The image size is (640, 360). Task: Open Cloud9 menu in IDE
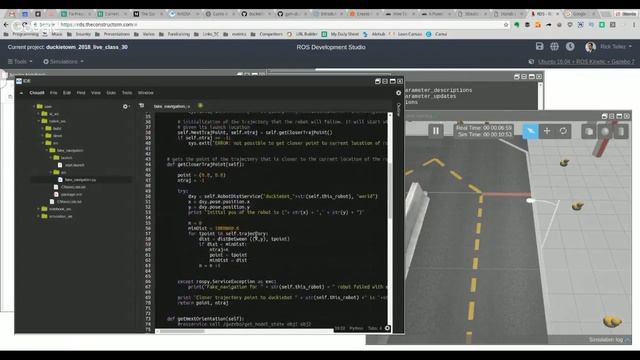(37, 93)
